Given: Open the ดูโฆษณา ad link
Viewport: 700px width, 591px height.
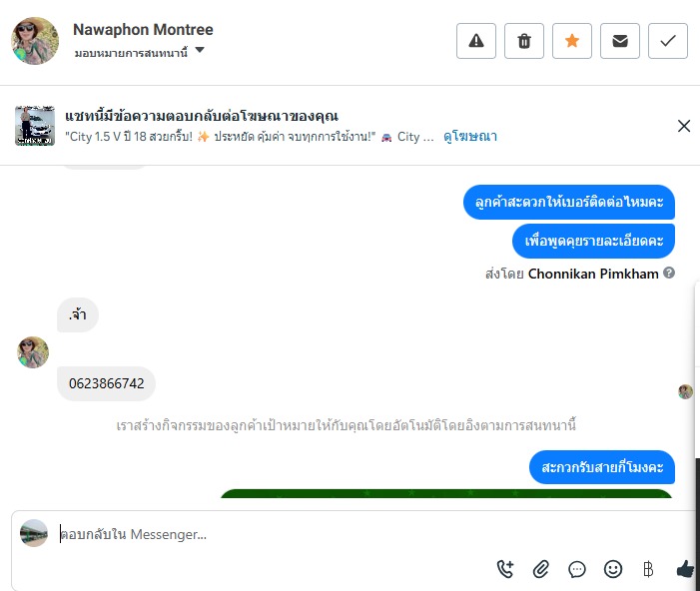Looking at the screenshot, I should point(470,136).
